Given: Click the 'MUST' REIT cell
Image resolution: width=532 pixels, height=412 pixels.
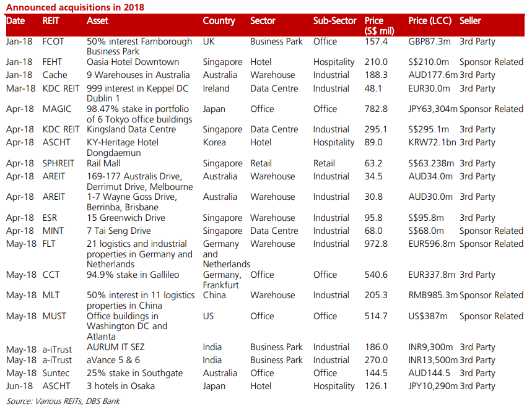Looking at the screenshot, I should click(x=55, y=316).
